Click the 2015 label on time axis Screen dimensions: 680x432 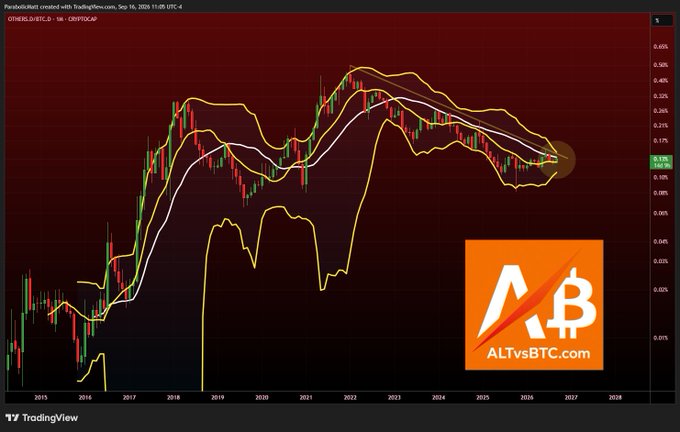pos(41,398)
